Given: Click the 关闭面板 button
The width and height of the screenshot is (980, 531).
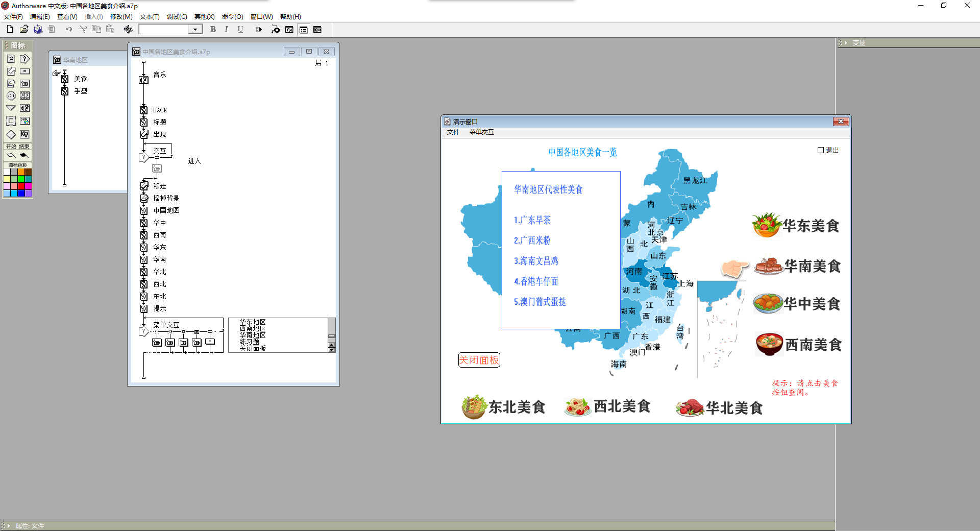Looking at the screenshot, I should pyautogui.click(x=479, y=360).
